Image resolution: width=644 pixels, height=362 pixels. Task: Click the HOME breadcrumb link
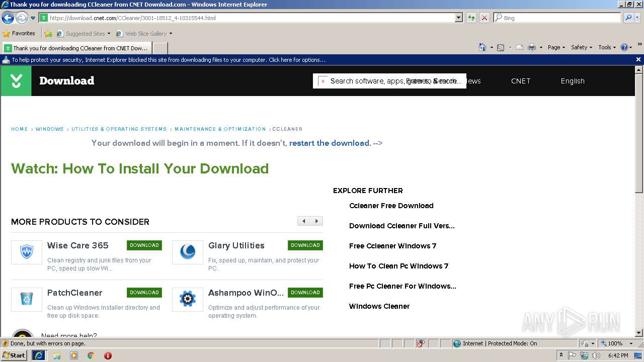point(20,129)
